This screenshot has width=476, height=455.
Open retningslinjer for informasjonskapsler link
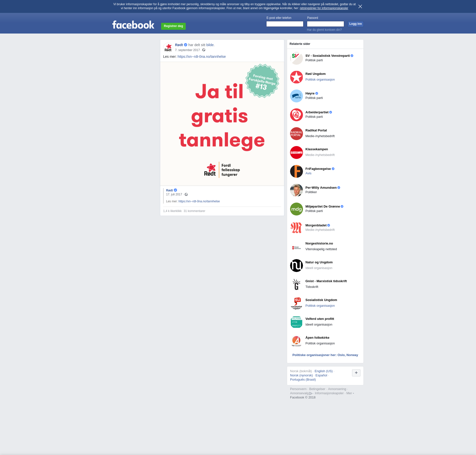click(324, 8)
